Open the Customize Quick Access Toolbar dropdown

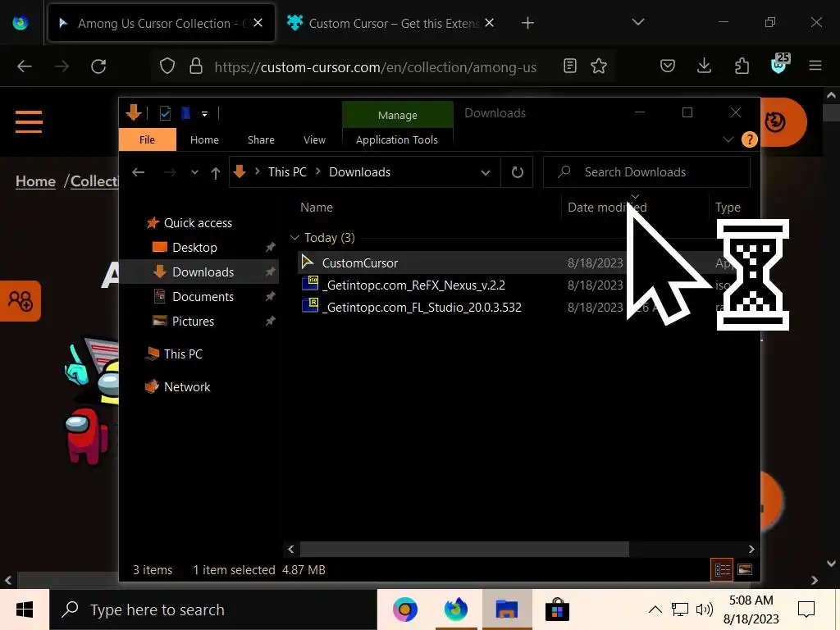point(204,113)
